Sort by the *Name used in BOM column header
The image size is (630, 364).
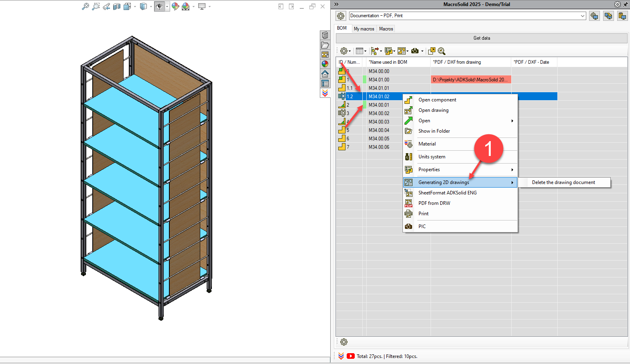[x=398, y=62]
